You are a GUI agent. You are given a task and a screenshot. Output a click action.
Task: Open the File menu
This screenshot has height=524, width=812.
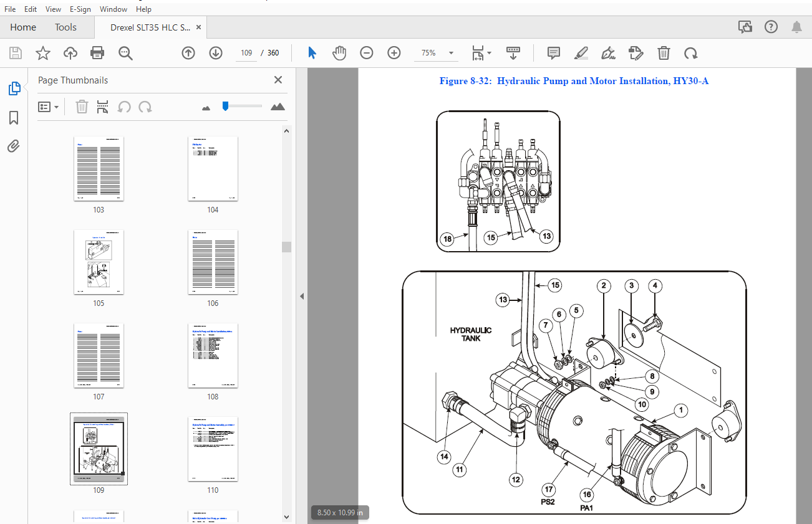[10, 9]
